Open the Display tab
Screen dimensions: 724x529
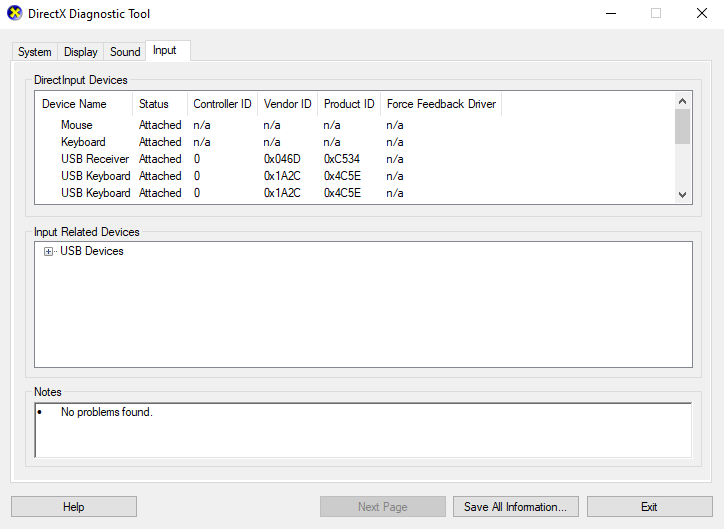(81, 52)
